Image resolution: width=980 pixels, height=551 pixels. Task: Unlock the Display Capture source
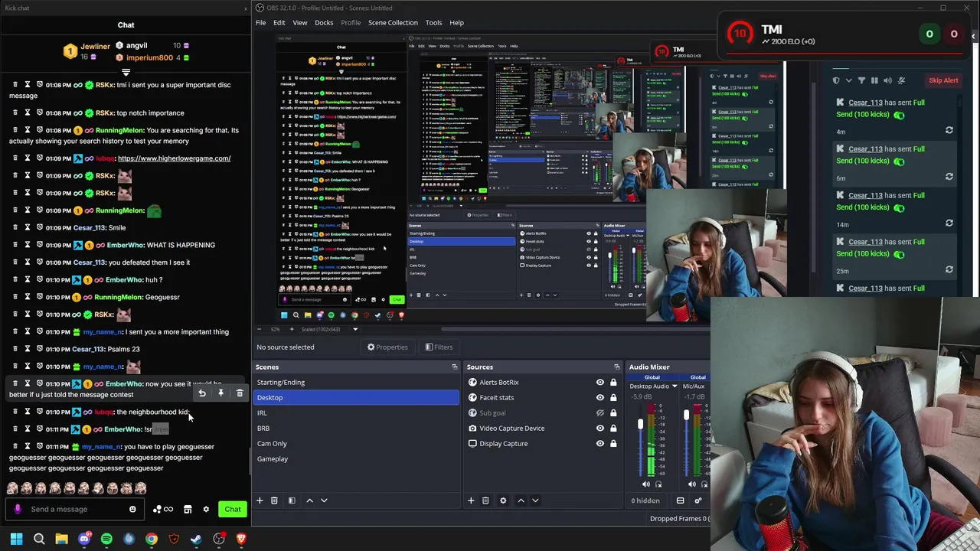(613, 444)
